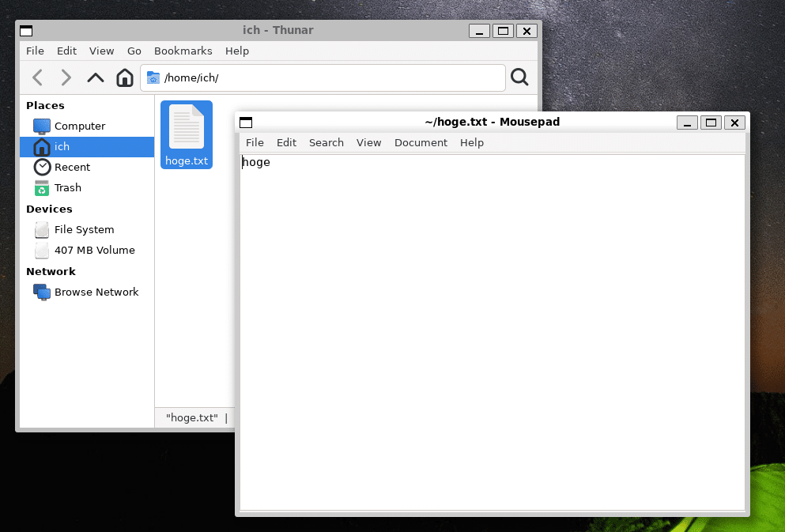Click the Mousepad window menu icon
Viewport: 785px width, 532px height.
[246, 122]
